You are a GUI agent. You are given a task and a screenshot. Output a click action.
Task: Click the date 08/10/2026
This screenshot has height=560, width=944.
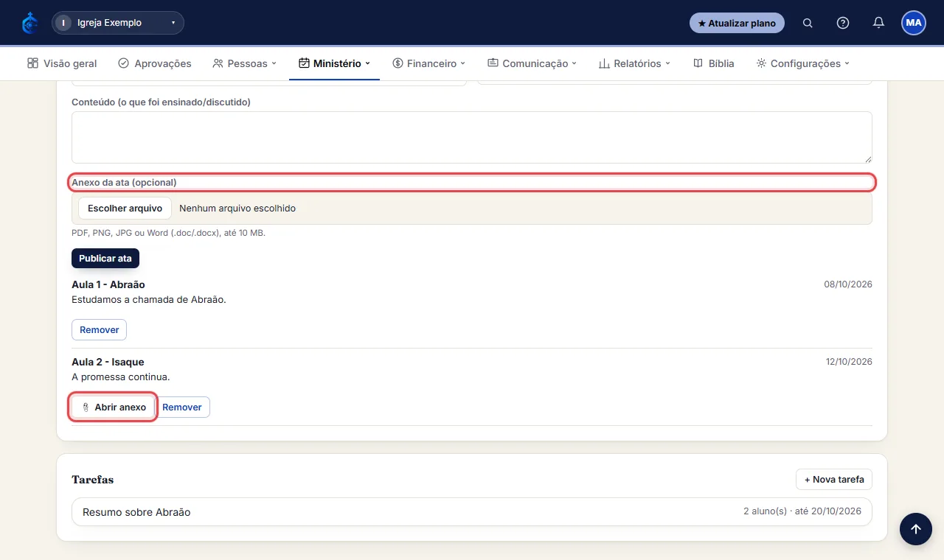click(x=848, y=284)
